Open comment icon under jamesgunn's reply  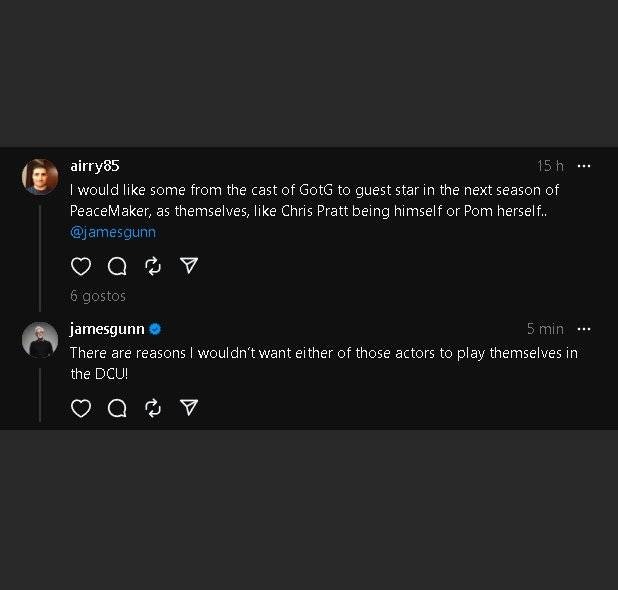click(117, 407)
